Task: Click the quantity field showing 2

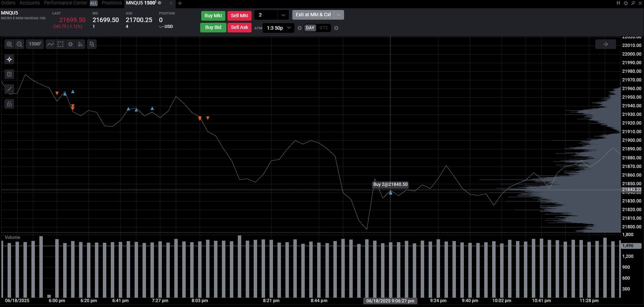Action: tap(266, 15)
